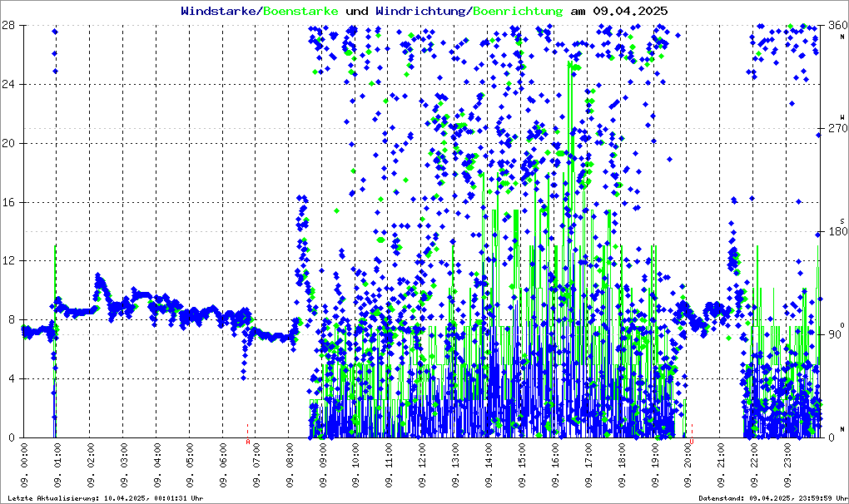Click the 'Datenstand' footer timestamp
Image resolution: width=849 pixels, height=504 pixels.
pos(773,498)
